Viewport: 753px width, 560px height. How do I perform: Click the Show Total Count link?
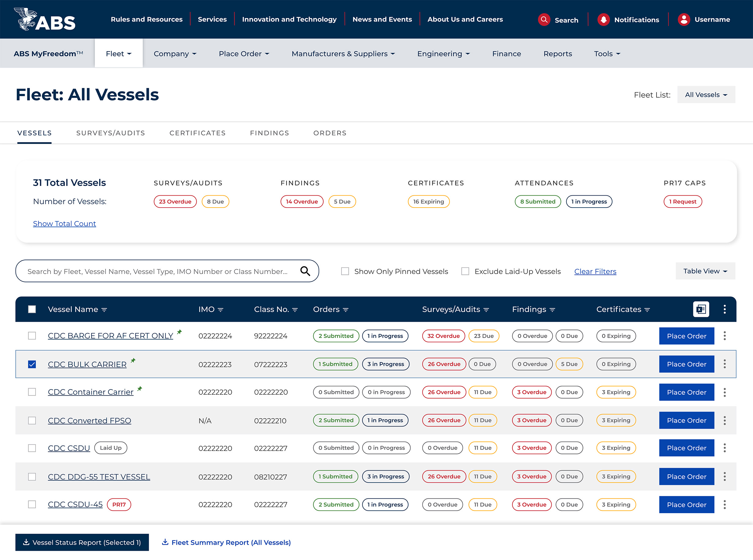tap(64, 224)
